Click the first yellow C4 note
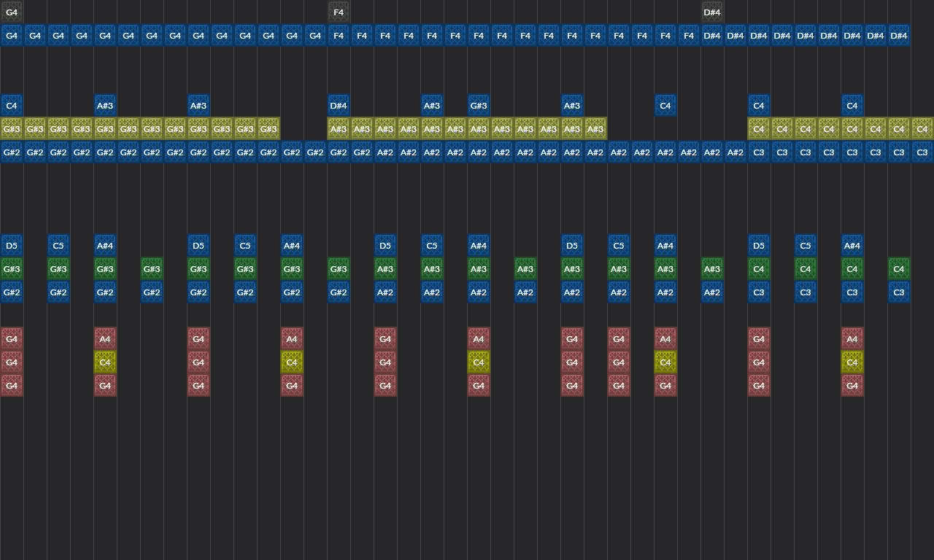Image resolution: width=934 pixels, height=560 pixels. tap(105, 362)
